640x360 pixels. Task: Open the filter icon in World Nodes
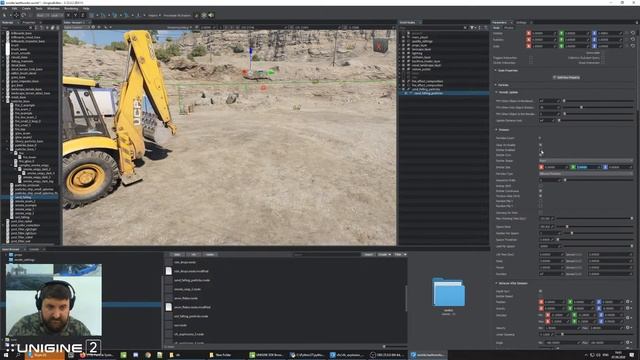[472, 28]
